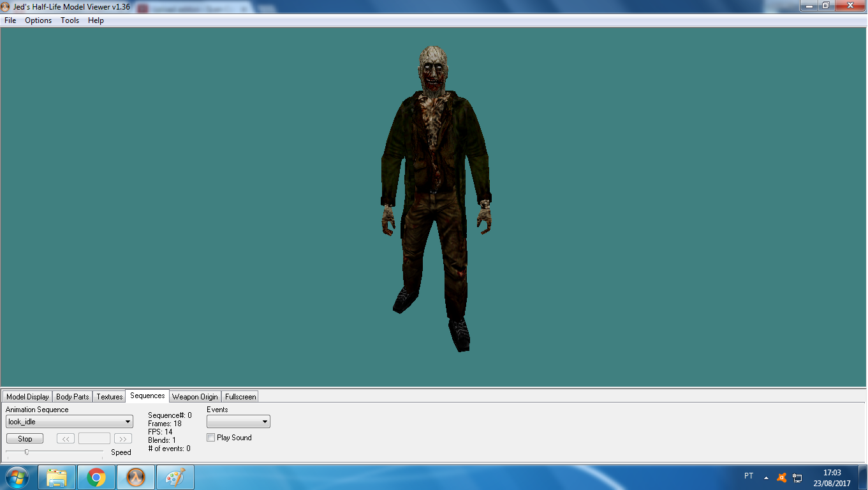Click the 'Frames: 18' info text

165,424
